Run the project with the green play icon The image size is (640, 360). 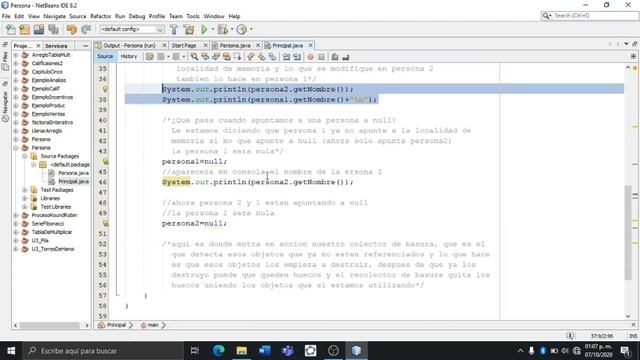tap(204, 29)
